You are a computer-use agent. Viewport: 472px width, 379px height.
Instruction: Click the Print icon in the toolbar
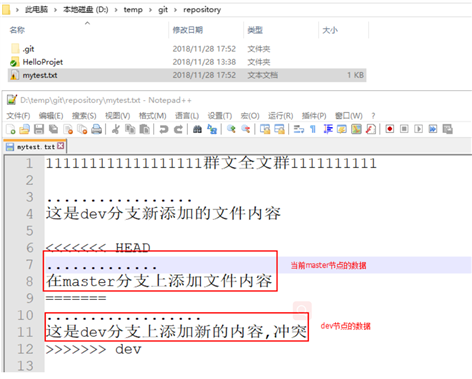click(97, 129)
